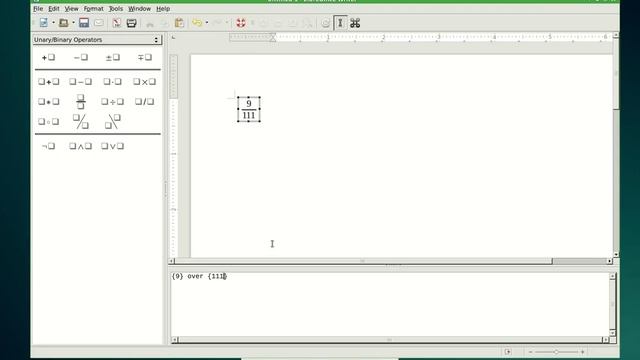Click the Paste clipboard icon
The height and width of the screenshot is (360, 640).
pos(179,23)
